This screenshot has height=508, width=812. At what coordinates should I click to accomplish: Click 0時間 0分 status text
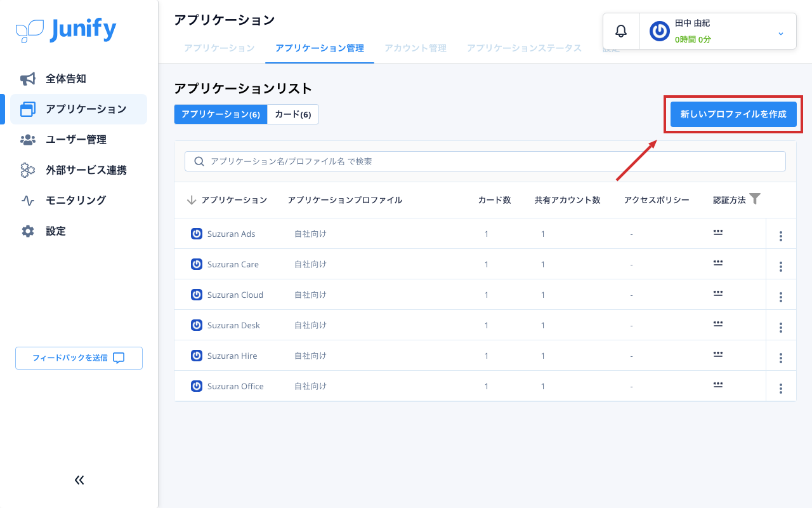693,39
